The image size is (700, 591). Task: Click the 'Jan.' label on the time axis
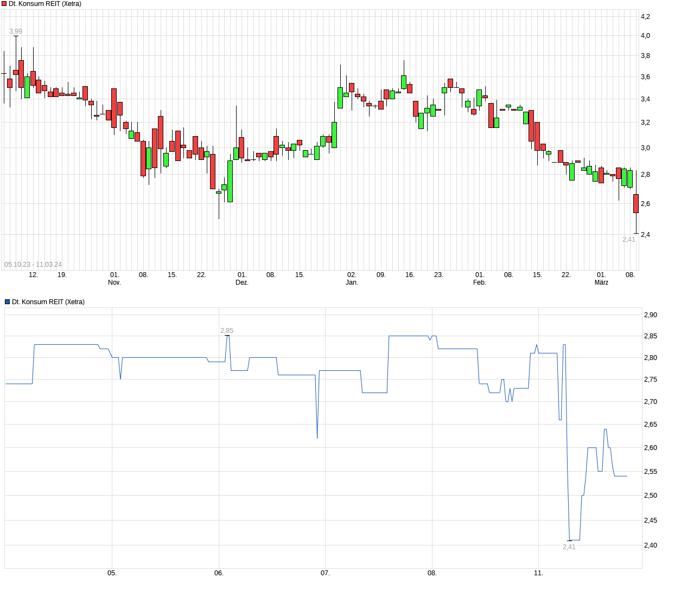[x=352, y=281]
